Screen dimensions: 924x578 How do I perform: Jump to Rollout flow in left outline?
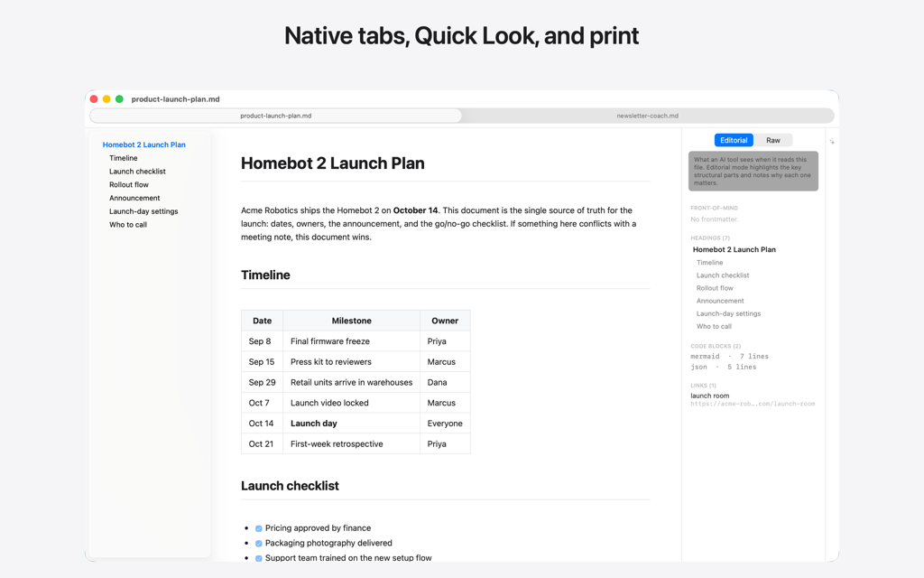click(128, 184)
